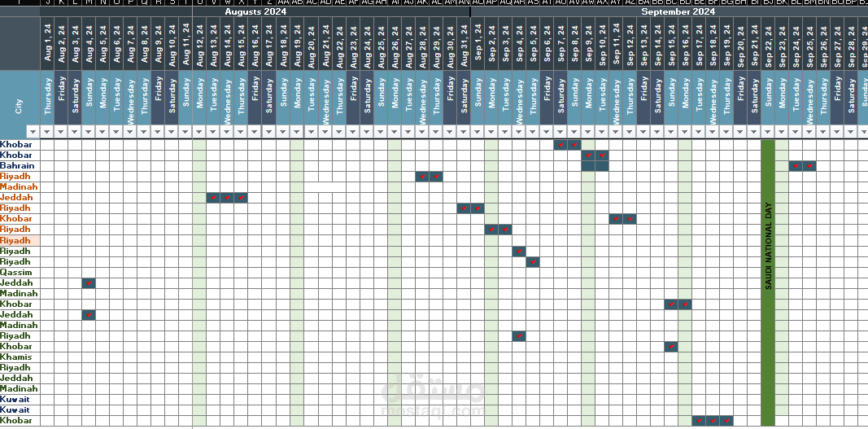Viewport: 868px width, 429px height.
Task: Click Riyadh row checkmark under Sep 3, 24
Action: (505, 230)
